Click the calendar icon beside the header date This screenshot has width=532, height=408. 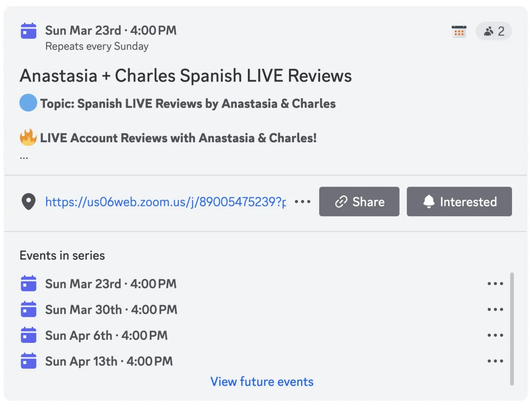click(29, 31)
